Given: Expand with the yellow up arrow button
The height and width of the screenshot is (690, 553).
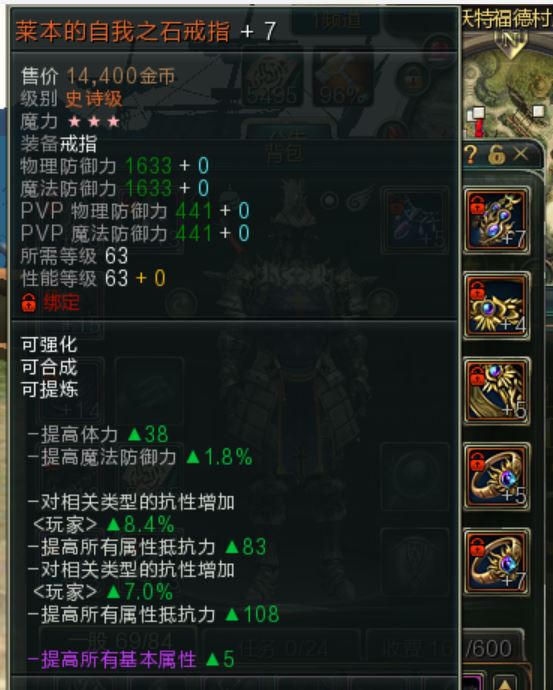Looking at the screenshot, I should point(505,683).
